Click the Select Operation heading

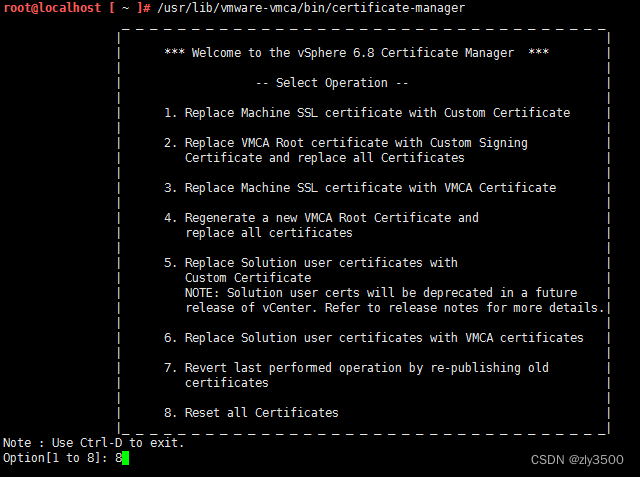(x=331, y=83)
